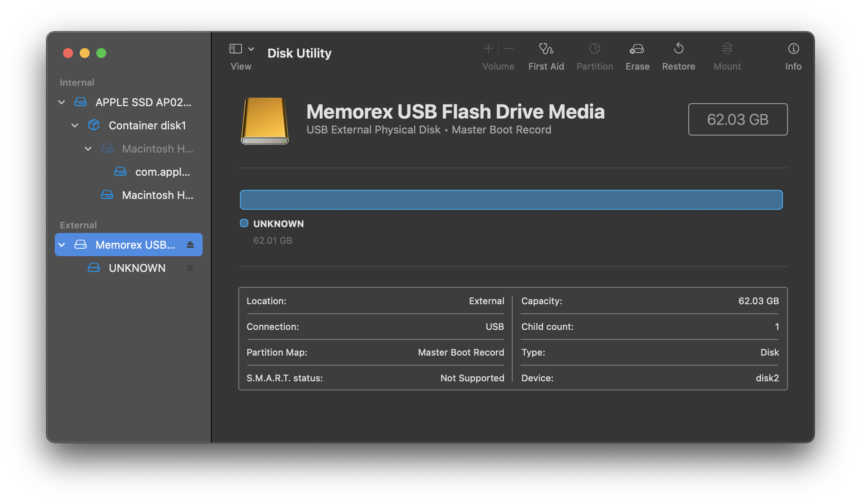Click the UNKNOWN blue legend swatch
The width and height of the screenshot is (861, 504).
(244, 223)
